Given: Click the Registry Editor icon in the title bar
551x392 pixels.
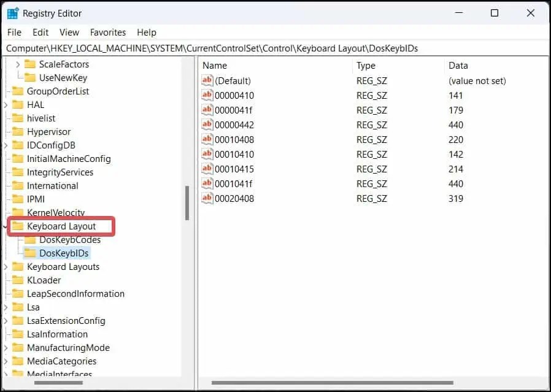Looking at the screenshot, I should (12, 12).
